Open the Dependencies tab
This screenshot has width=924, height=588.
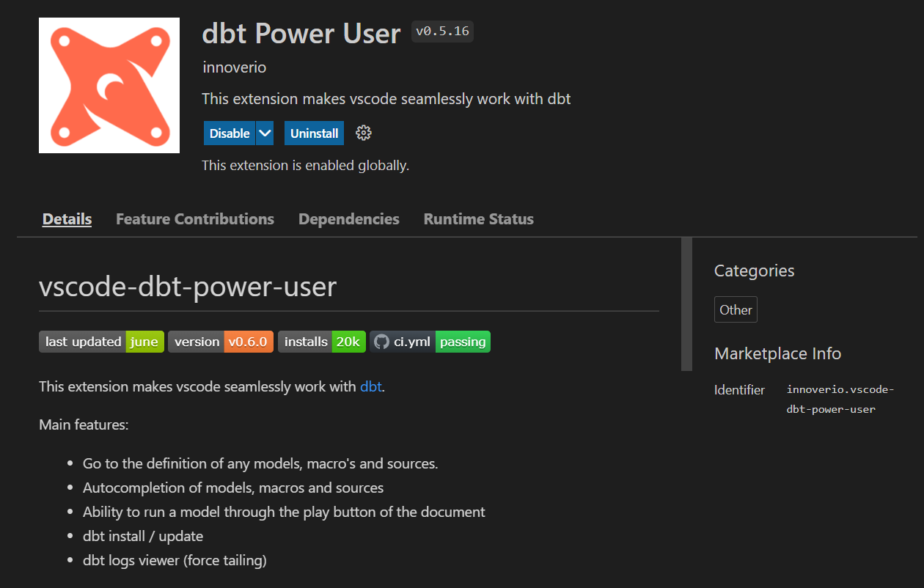(349, 219)
